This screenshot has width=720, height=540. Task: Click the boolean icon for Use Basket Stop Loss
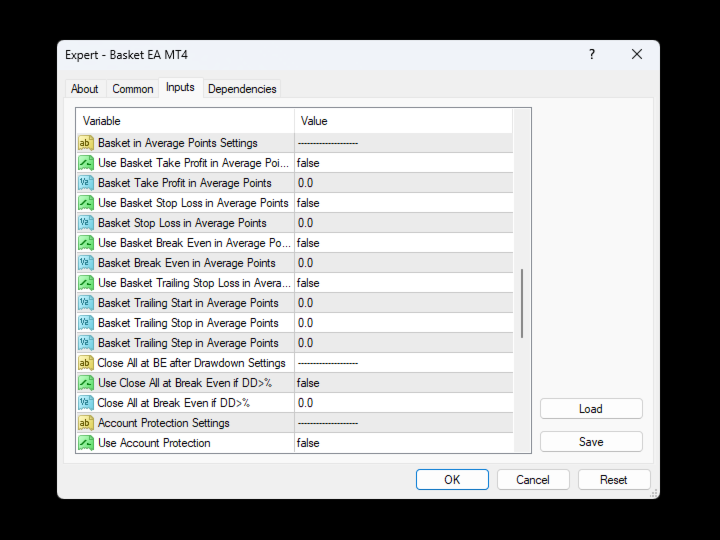point(86,203)
